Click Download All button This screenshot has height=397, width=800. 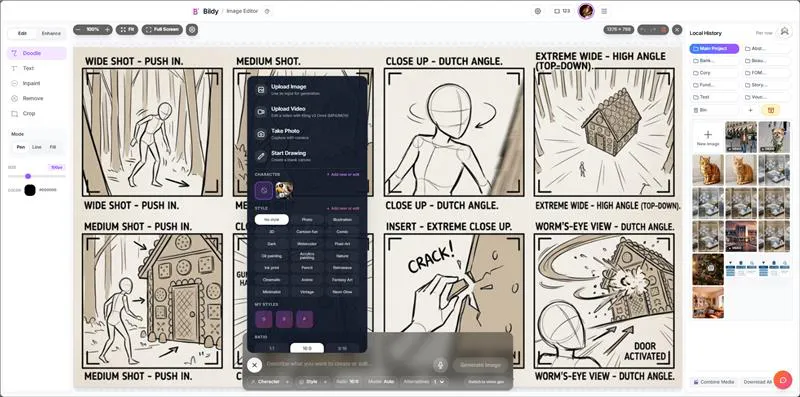click(757, 382)
